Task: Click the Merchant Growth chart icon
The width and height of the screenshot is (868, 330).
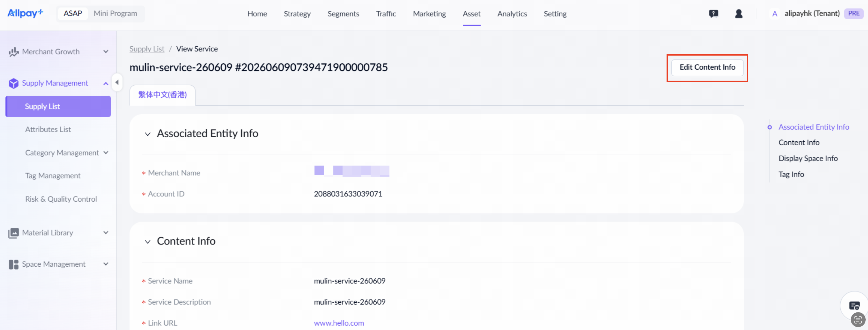Action: coord(14,52)
